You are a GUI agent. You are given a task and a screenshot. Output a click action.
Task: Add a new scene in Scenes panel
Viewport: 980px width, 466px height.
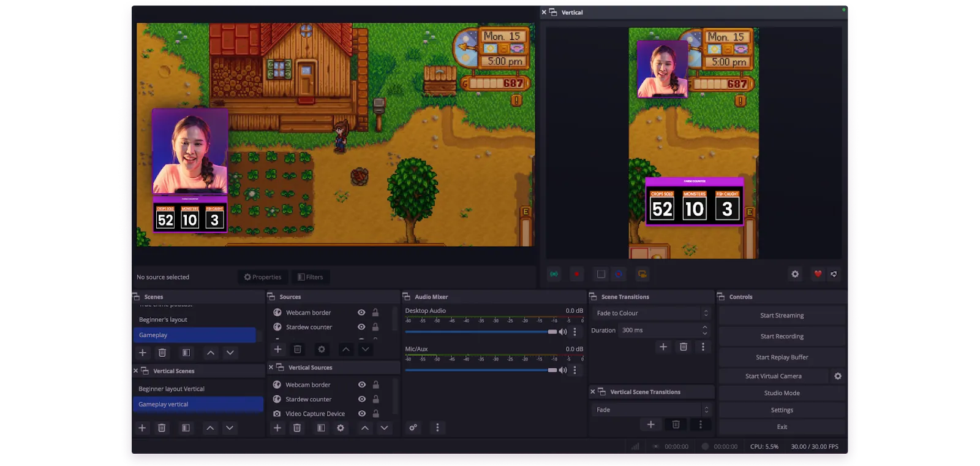tap(143, 353)
